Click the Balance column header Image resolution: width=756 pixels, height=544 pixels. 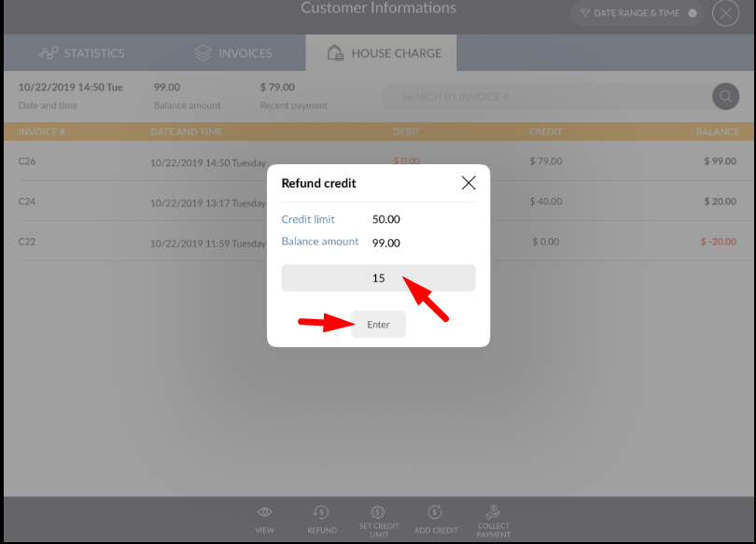[717, 132]
